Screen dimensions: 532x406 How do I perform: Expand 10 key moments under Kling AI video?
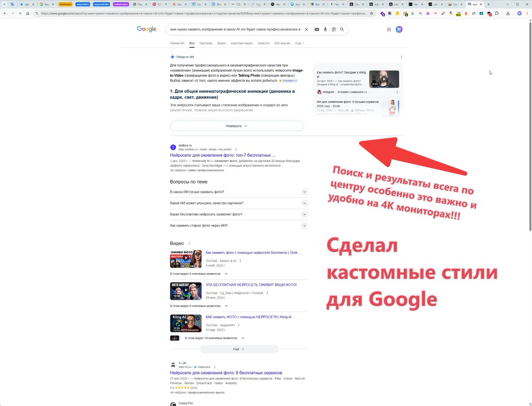point(214,338)
